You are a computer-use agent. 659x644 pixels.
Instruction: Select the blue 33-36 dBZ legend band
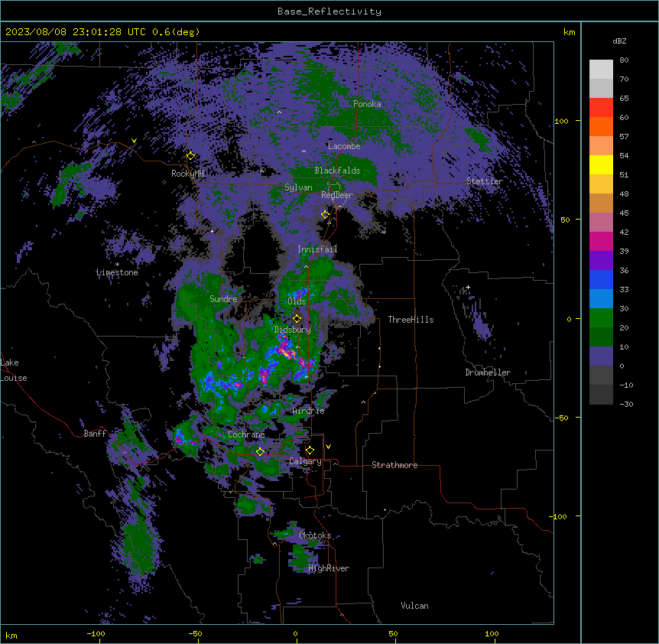[x=601, y=279]
